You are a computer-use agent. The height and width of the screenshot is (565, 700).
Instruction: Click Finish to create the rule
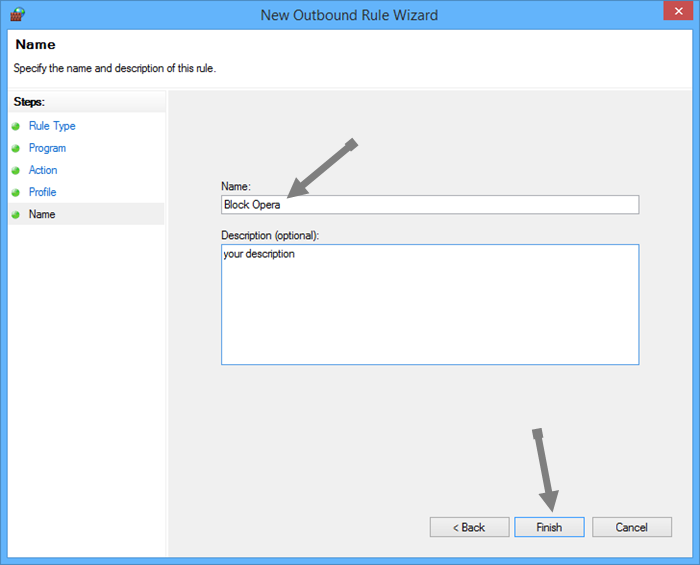(549, 527)
